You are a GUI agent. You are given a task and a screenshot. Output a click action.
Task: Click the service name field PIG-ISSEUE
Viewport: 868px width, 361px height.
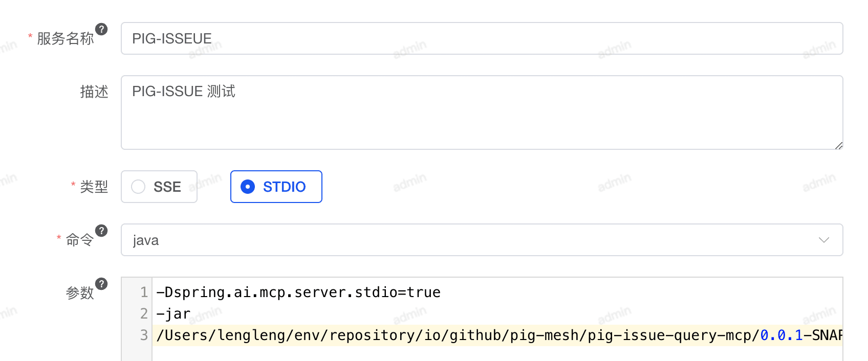[482, 38]
